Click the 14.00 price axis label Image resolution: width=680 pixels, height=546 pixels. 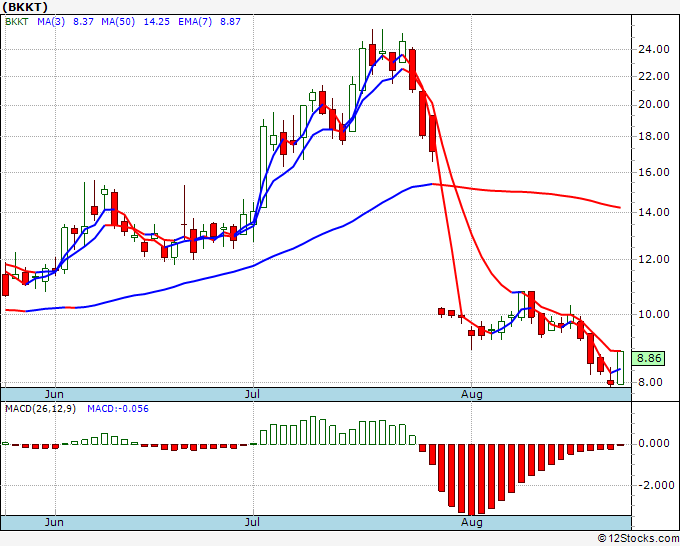pyautogui.click(x=654, y=212)
